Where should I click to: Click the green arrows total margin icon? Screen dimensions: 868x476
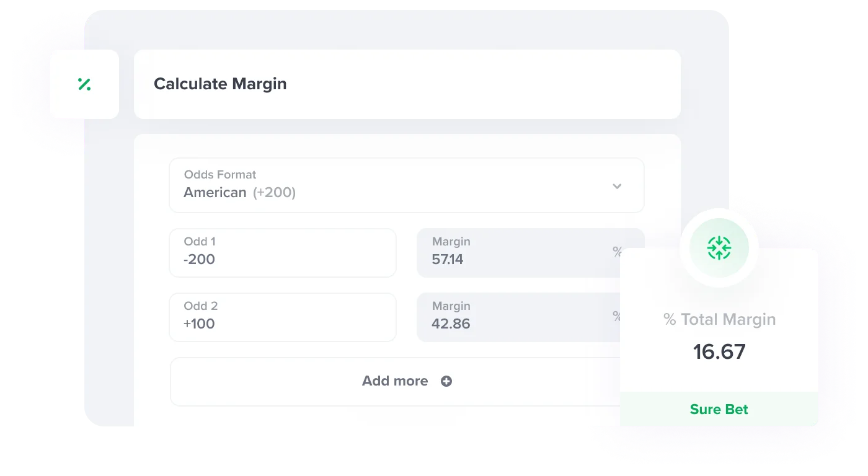tap(719, 248)
